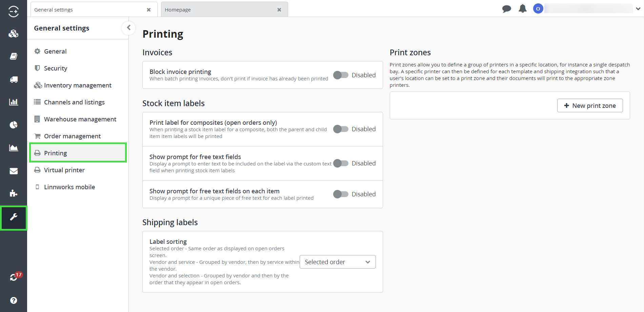Expand the user account menu arrow
Screen dimensions: 644x312
[x=638, y=9]
